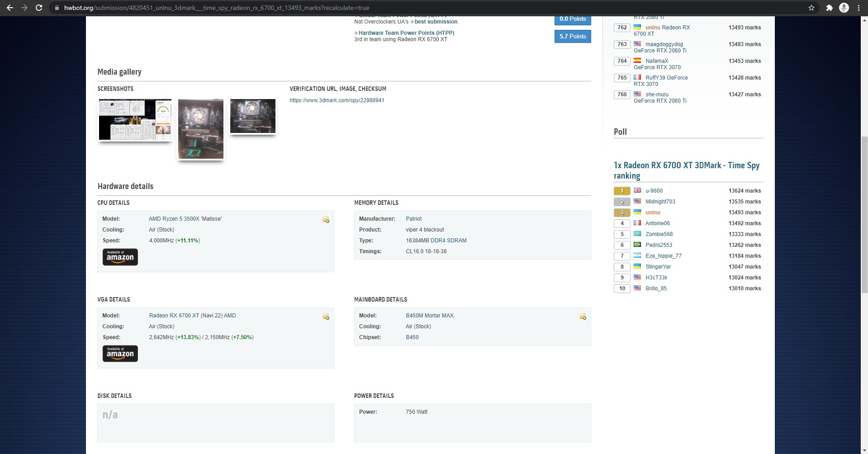868x454 pixels.
Task: Open Zombie568's profile link
Action: point(659,234)
